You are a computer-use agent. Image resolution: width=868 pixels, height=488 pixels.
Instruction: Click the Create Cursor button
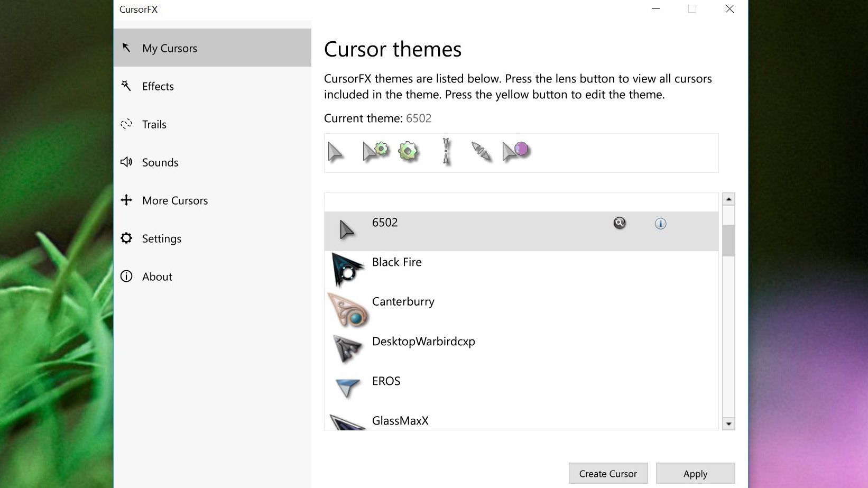point(608,473)
